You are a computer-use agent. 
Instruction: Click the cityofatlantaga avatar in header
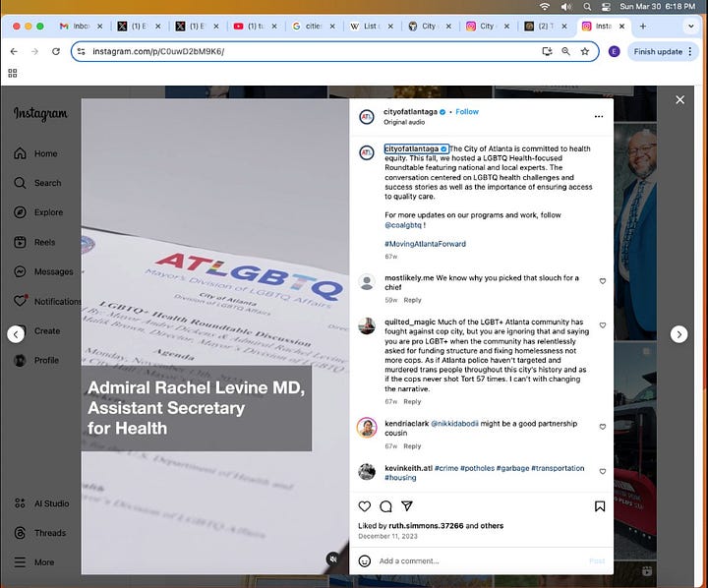(x=367, y=116)
